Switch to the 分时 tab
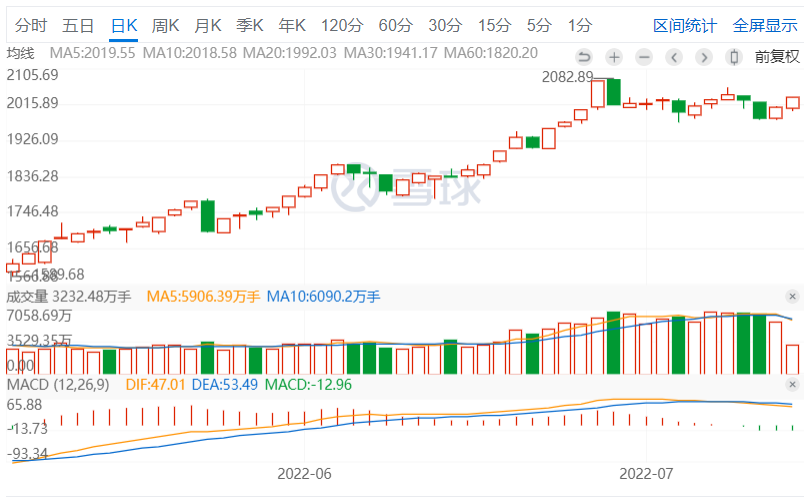 pyautogui.click(x=31, y=25)
